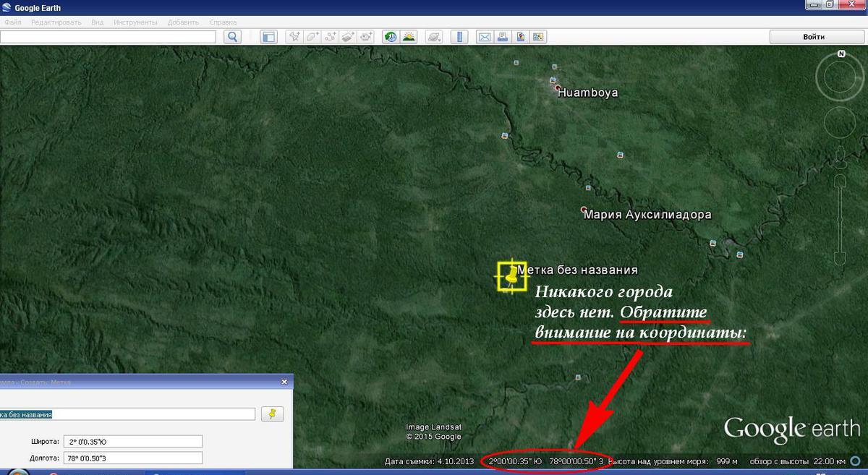The width and height of the screenshot is (868, 475).
Task: Open the Справка menu
Action: coord(223,22)
